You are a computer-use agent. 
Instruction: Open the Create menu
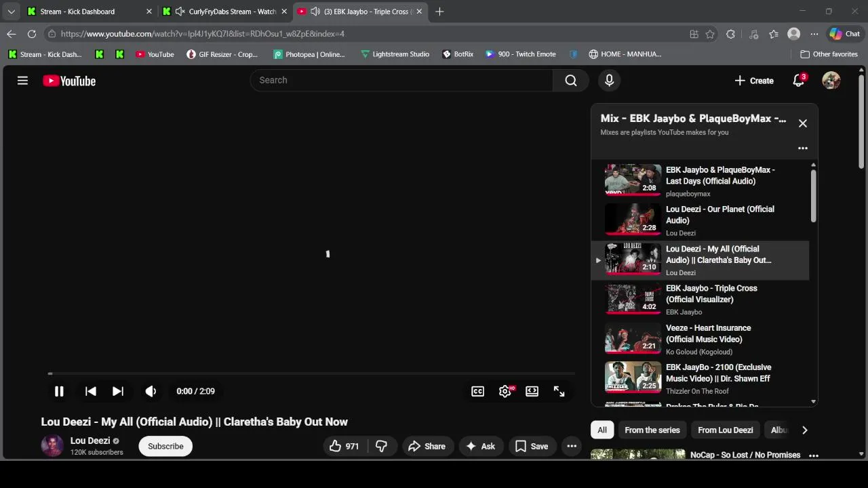click(x=754, y=81)
